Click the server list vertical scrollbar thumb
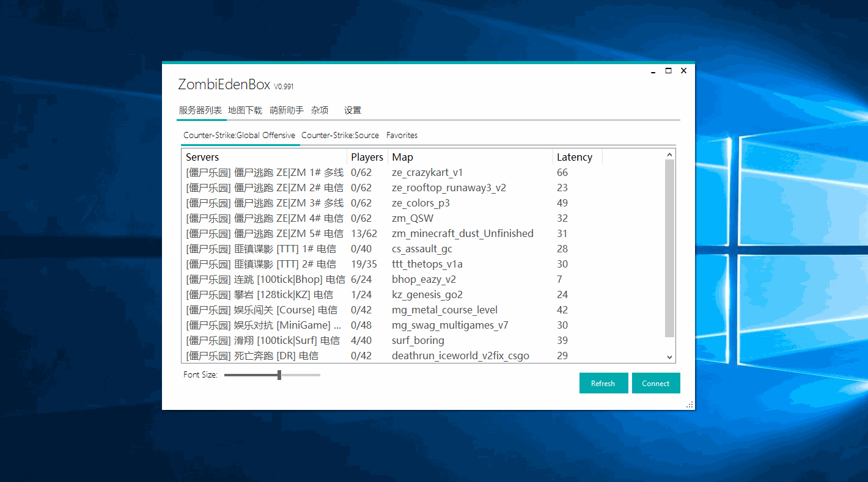Screen dimensions: 868x482 tap(669, 249)
